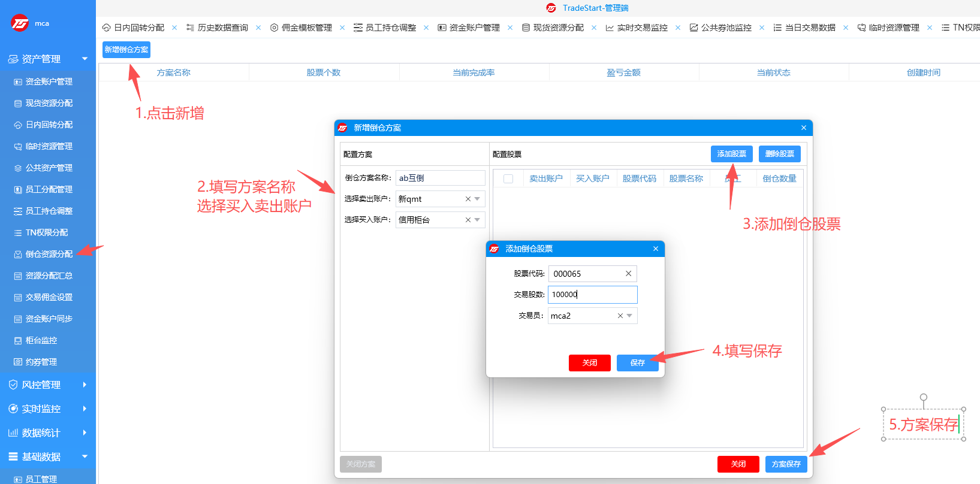
Task: Click the 交易佣金设置 sidebar icon
Action: point(18,298)
